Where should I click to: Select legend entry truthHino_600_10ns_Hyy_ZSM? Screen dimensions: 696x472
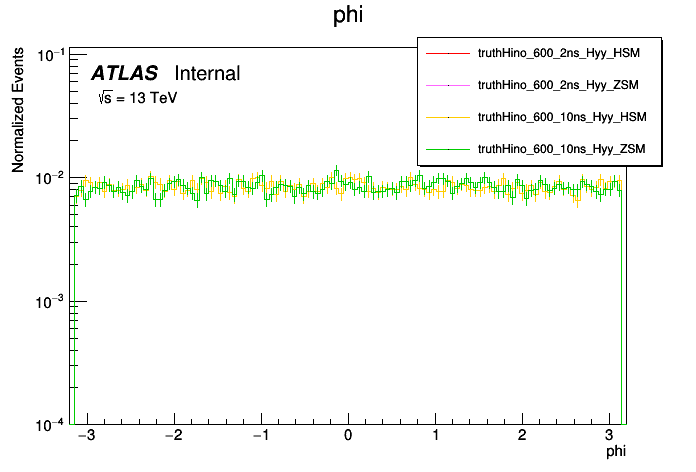click(x=564, y=149)
